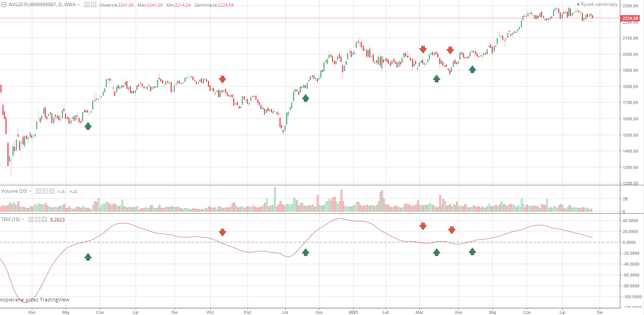644x315 pixels.
Task: Click the Rynek zamknięty market status
Action: click(597, 4)
